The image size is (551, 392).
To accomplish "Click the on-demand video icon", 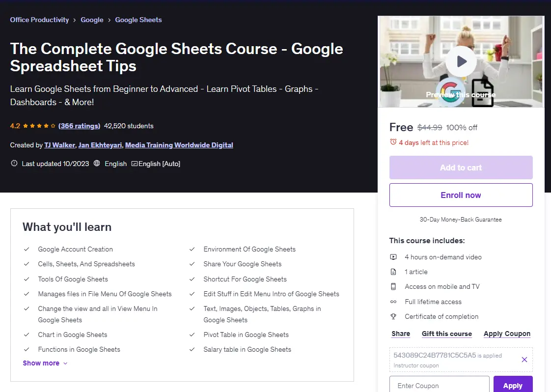I will 393,257.
